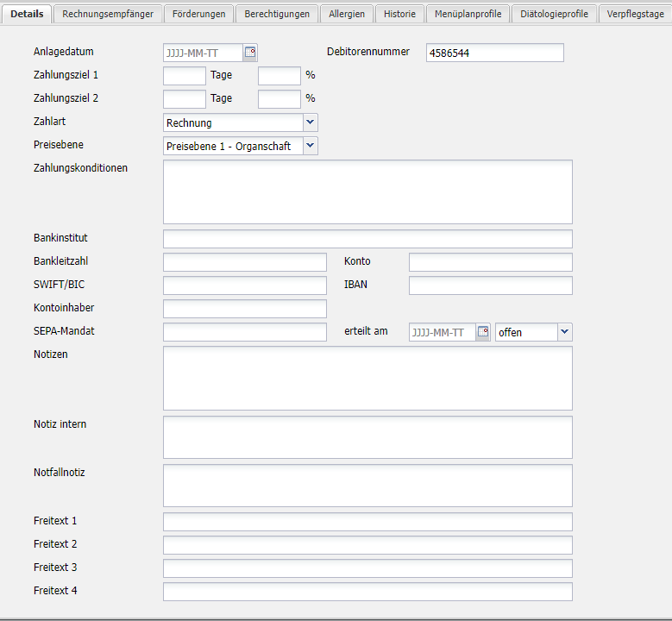The height and width of the screenshot is (621, 672).
Task: Go to the Berechtigungen tab
Action: (x=277, y=14)
